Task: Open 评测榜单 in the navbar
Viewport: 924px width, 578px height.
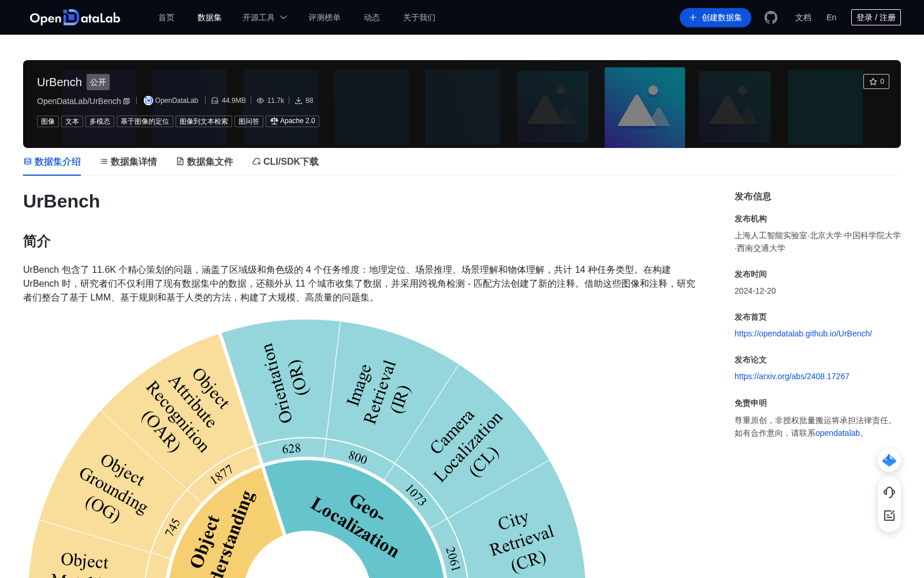Action: [x=325, y=17]
